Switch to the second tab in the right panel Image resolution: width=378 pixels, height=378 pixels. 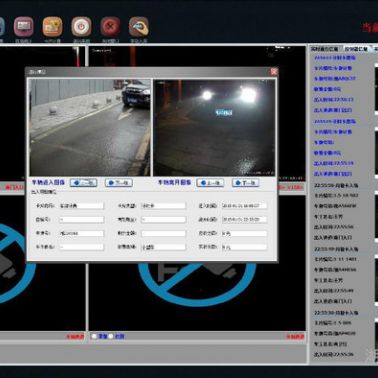(356, 49)
